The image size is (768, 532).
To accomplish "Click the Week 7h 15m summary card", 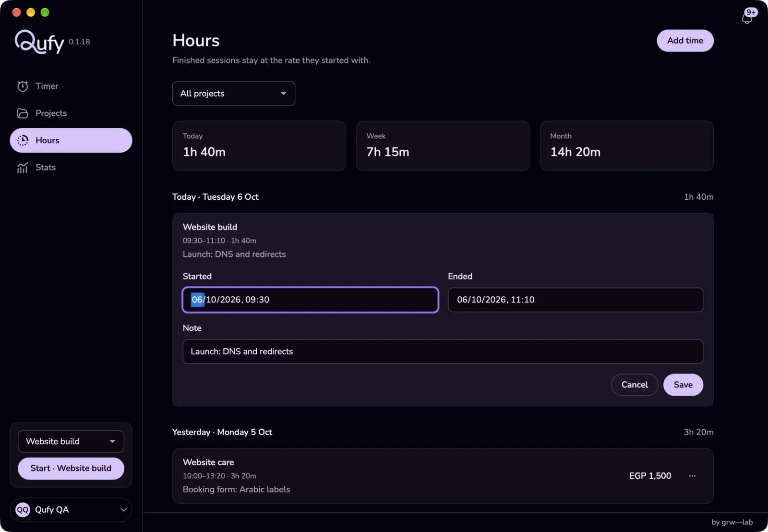I will coord(443,146).
